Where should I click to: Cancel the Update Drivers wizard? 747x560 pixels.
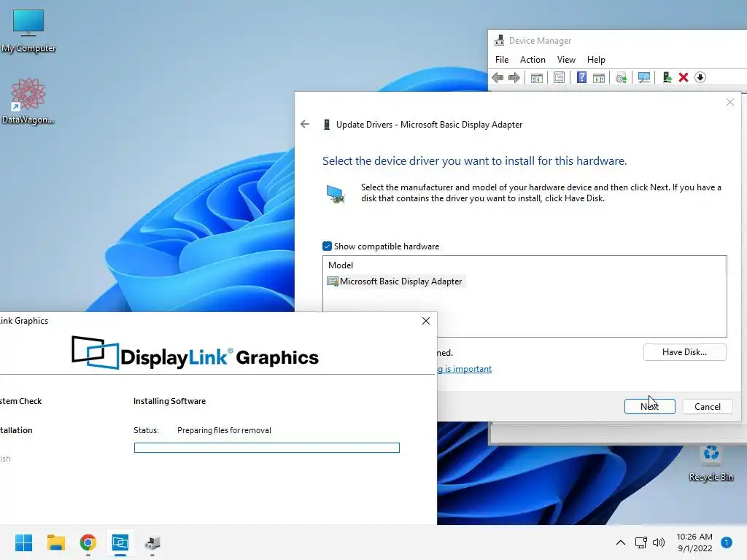point(708,406)
